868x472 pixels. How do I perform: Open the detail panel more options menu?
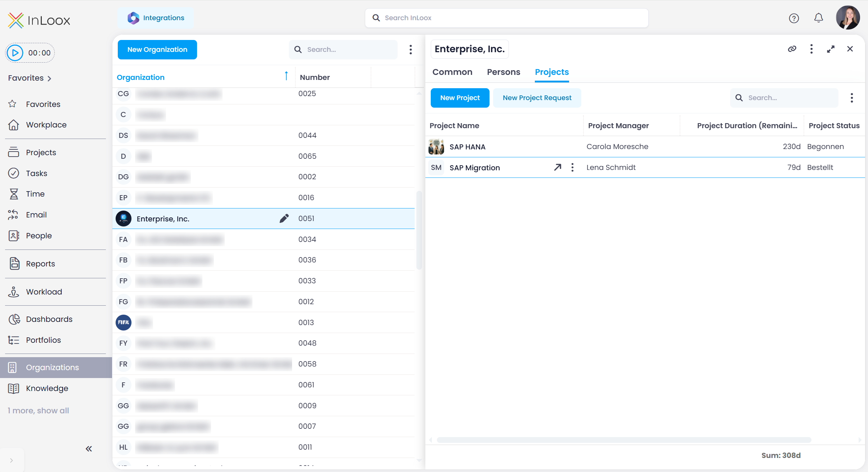[811, 49]
